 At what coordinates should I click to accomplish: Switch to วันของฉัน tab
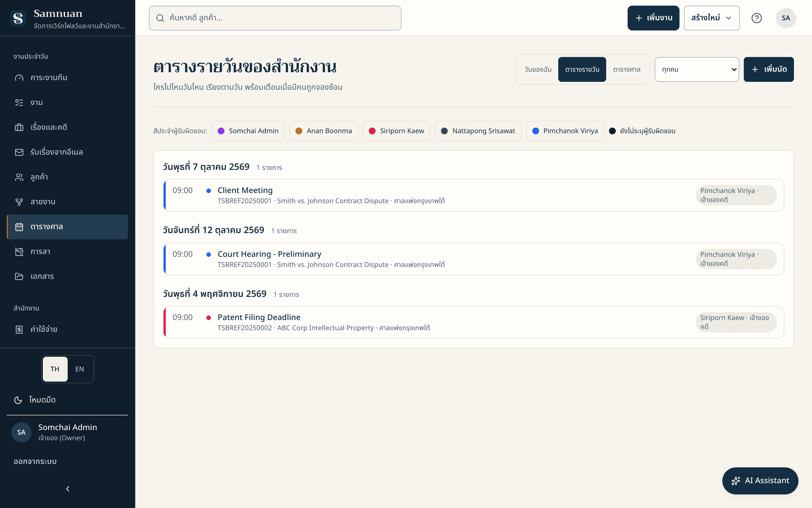[538, 69]
